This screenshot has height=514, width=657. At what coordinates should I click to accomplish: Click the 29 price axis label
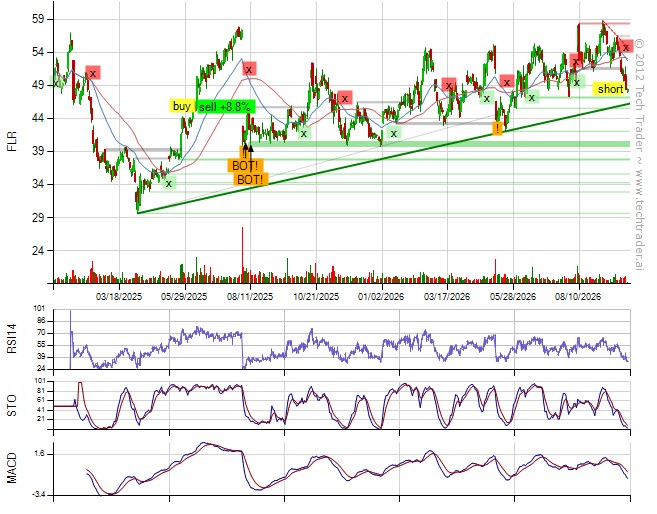pos(36,217)
